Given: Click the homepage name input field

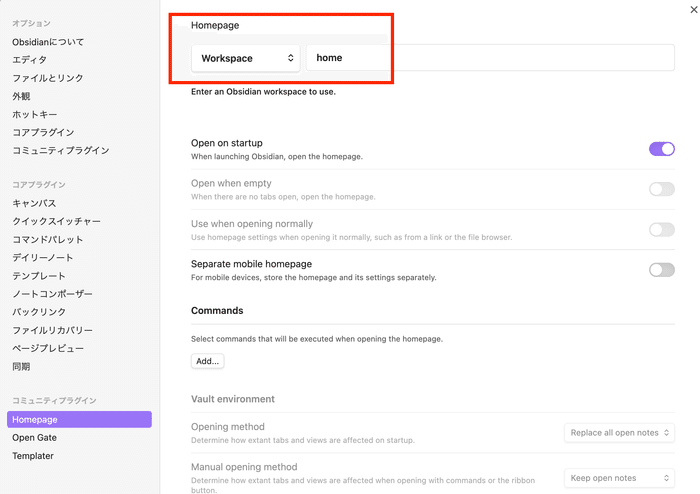Looking at the screenshot, I should (490, 58).
